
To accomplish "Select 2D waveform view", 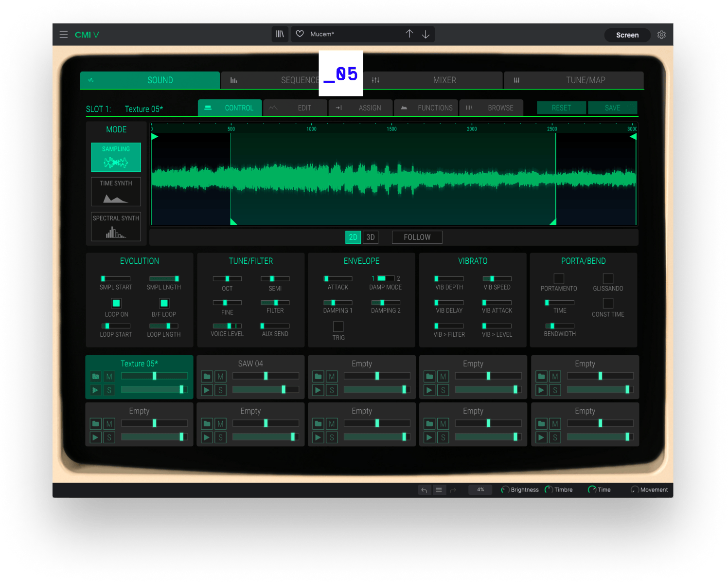I will pyautogui.click(x=353, y=237).
